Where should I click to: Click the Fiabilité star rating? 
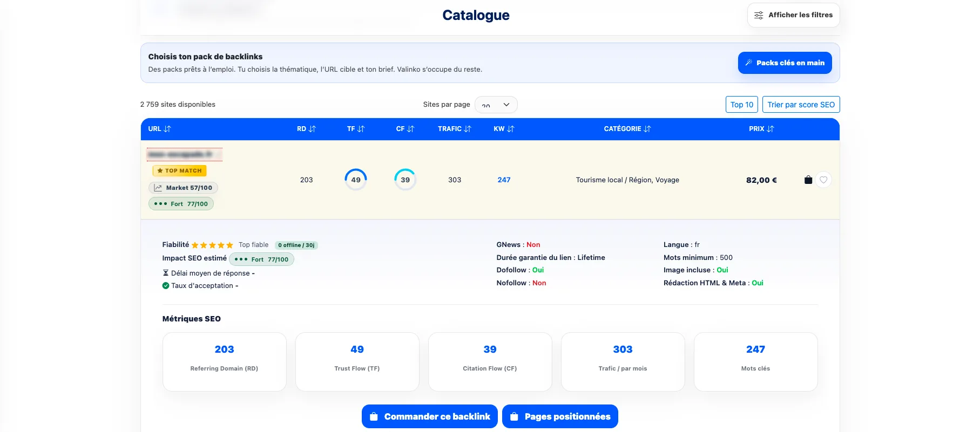212,245
